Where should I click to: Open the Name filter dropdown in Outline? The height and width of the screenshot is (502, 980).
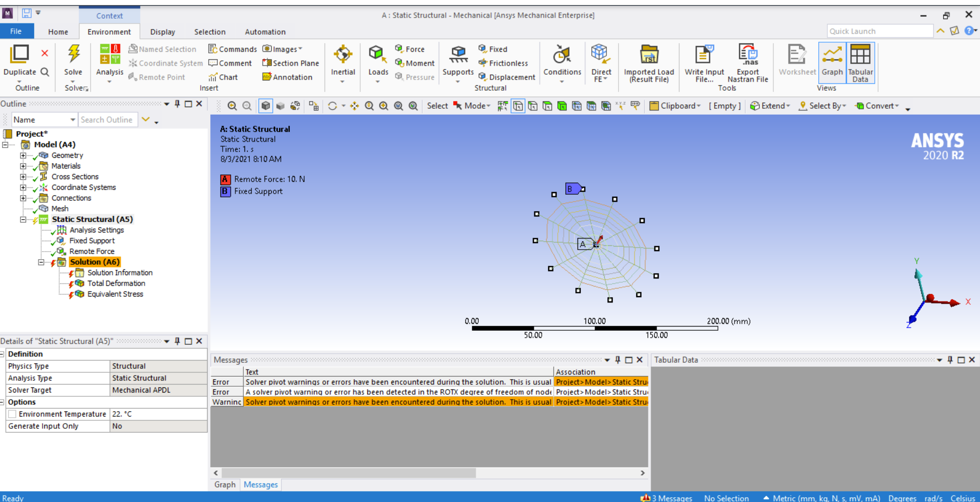[x=73, y=119]
